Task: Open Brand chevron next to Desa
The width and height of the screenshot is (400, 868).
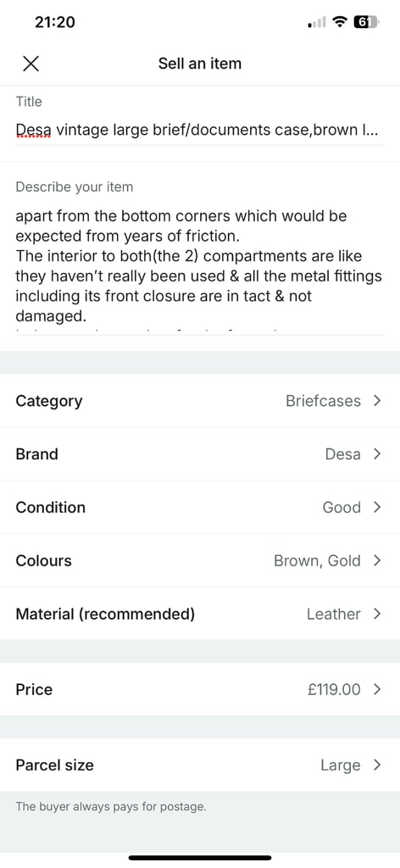Action: point(377,454)
